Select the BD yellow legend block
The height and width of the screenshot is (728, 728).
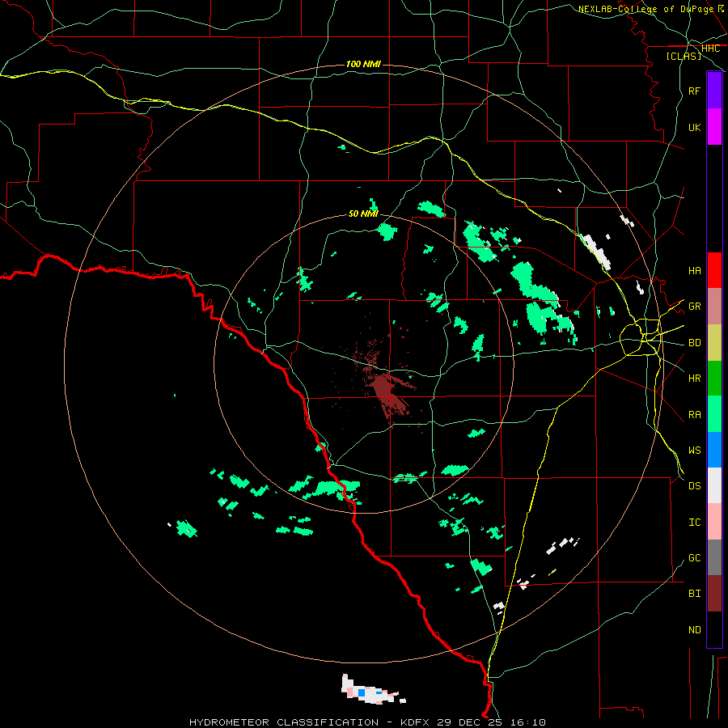coord(714,343)
